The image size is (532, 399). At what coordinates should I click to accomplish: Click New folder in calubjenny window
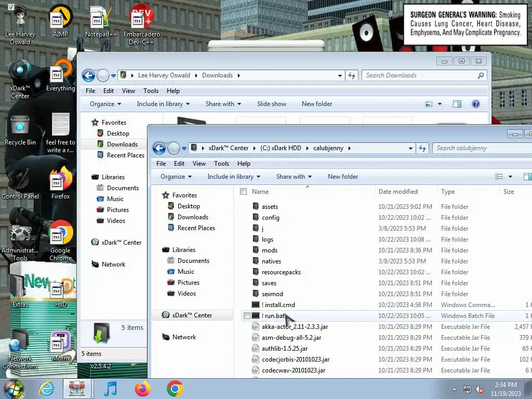[x=343, y=177]
